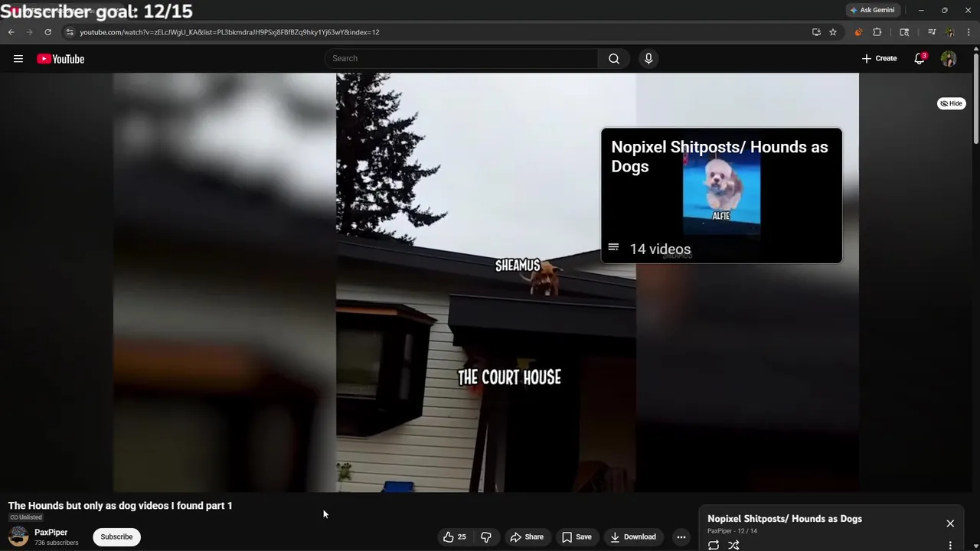Click the video player to pause
This screenshot has height=551, width=980.
pos(486,282)
